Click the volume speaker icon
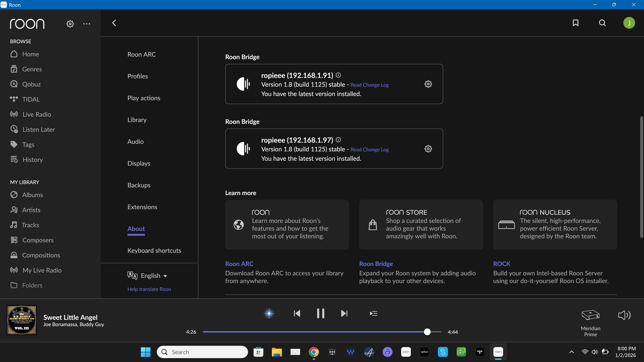The image size is (644, 362). pyautogui.click(x=624, y=315)
